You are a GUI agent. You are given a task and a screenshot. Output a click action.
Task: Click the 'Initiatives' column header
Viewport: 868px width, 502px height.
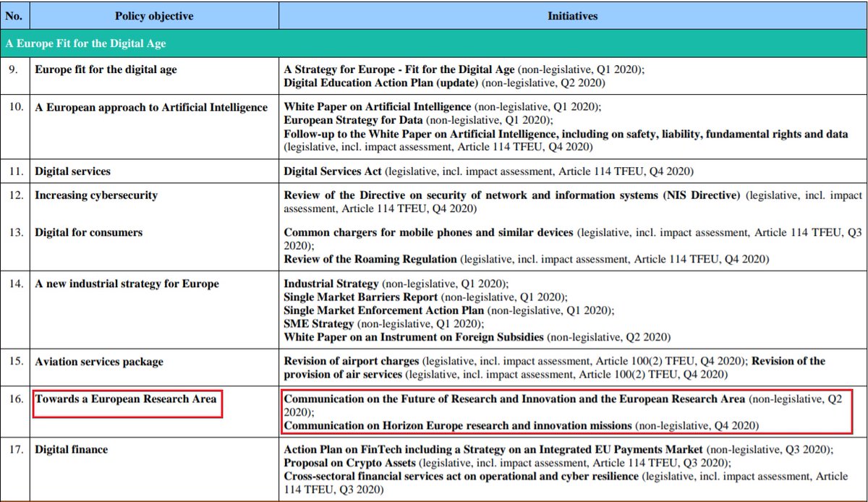[572, 15]
